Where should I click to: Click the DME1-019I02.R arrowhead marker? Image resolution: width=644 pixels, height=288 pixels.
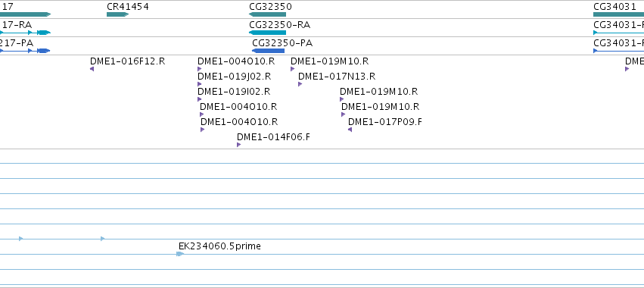pyautogui.click(x=200, y=99)
